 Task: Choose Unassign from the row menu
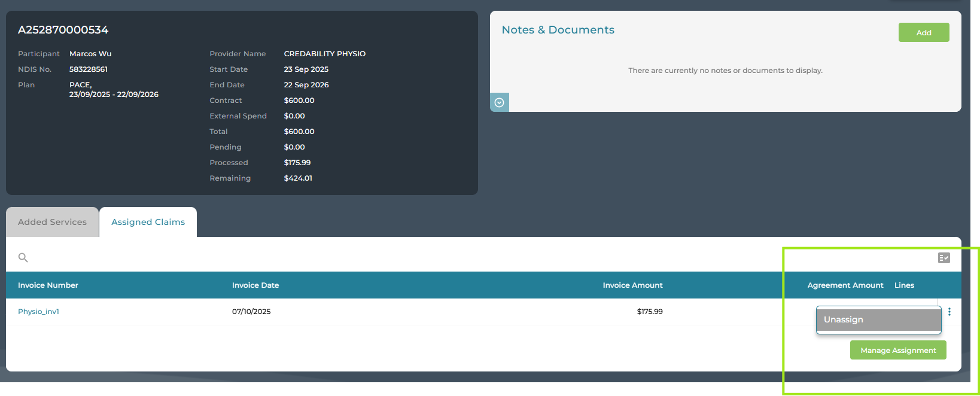(878, 319)
